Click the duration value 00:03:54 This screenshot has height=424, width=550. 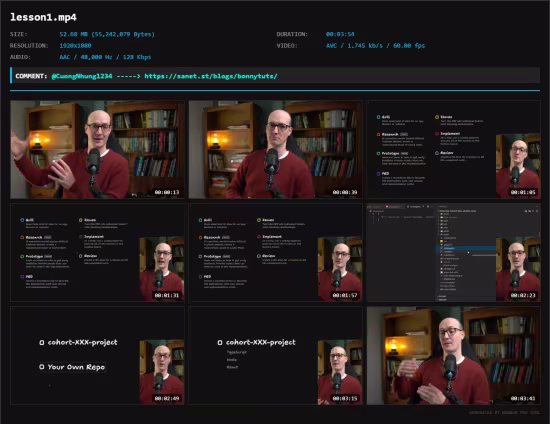pyautogui.click(x=340, y=34)
